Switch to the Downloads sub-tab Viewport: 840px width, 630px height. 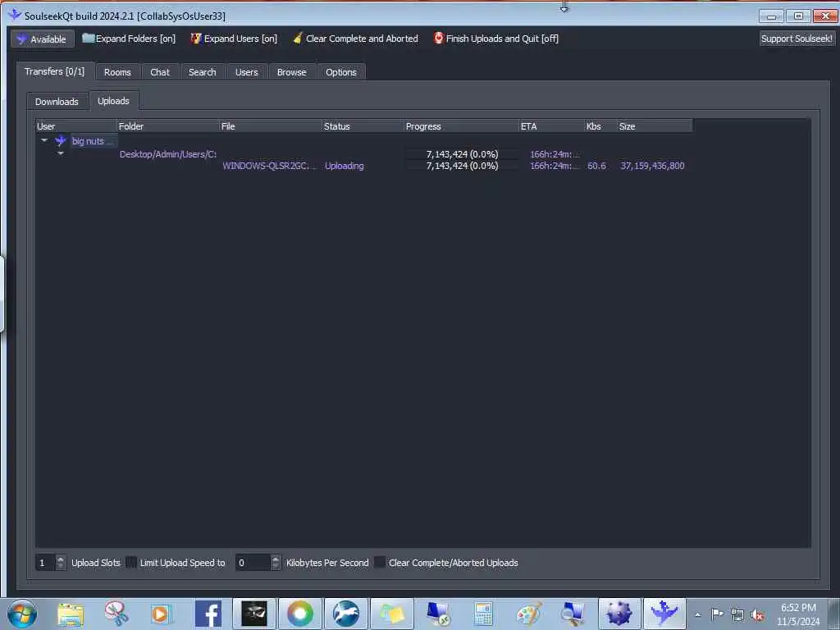tap(57, 102)
